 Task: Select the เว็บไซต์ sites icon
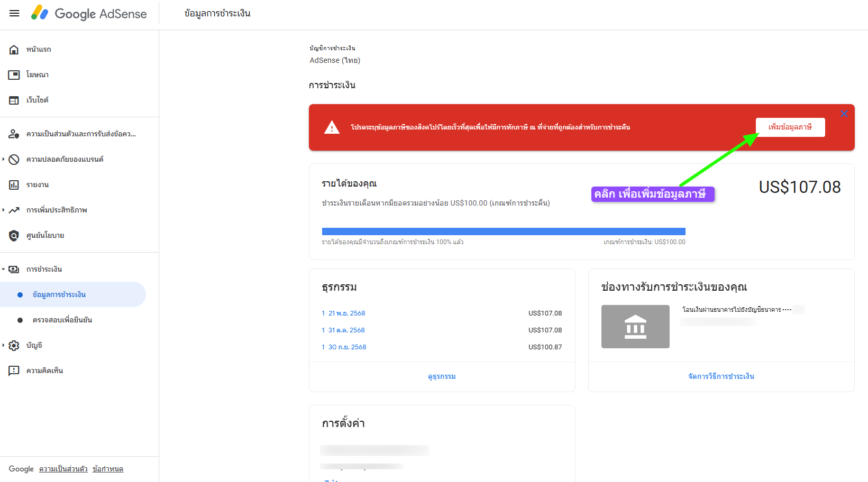tap(14, 99)
